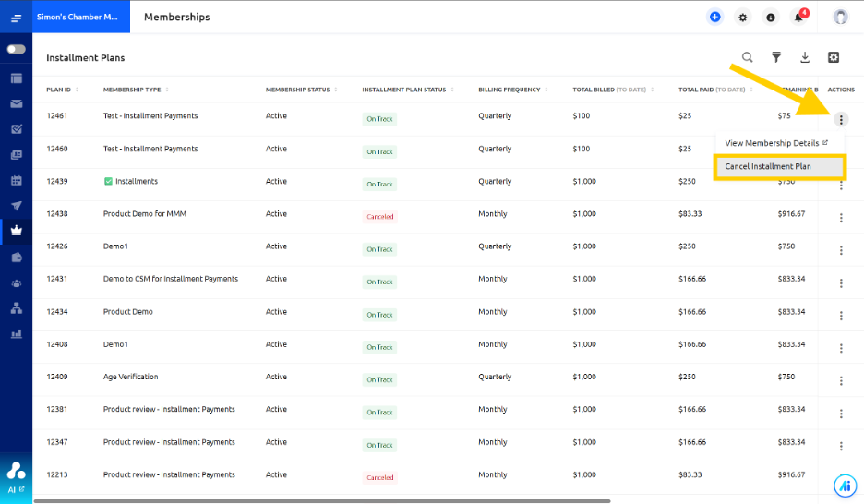The height and width of the screenshot is (504, 864).
Task: Open the notifications bell icon
Action: pyautogui.click(x=798, y=17)
